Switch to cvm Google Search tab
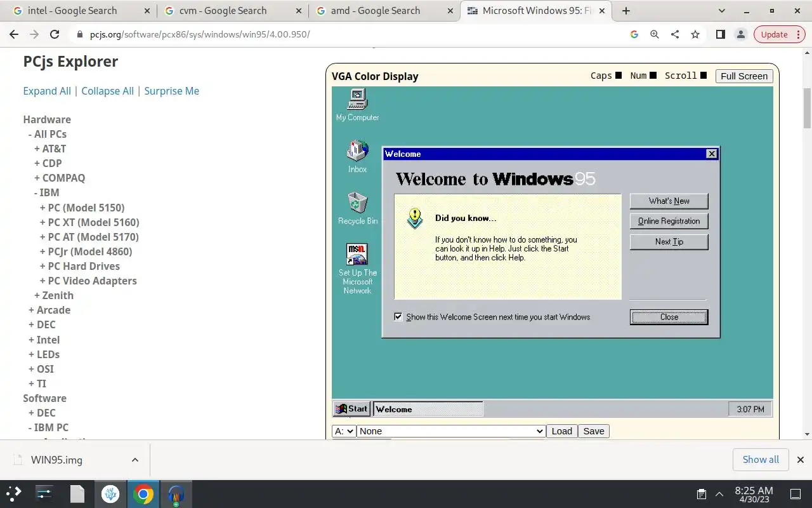The image size is (812, 508). (x=232, y=11)
